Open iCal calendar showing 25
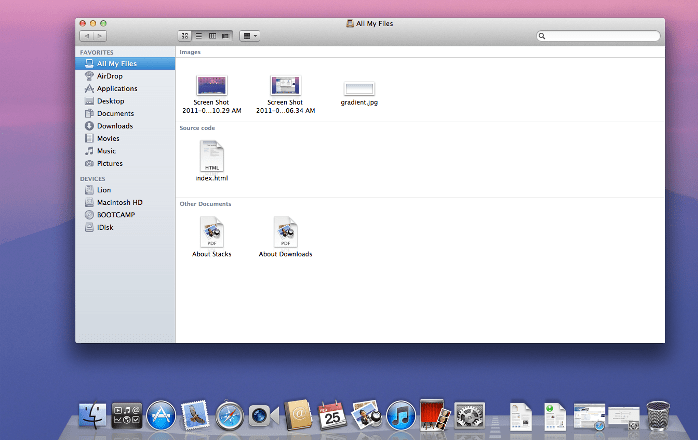Image resolution: width=698 pixels, height=440 pixels. (x=332, y=416)
